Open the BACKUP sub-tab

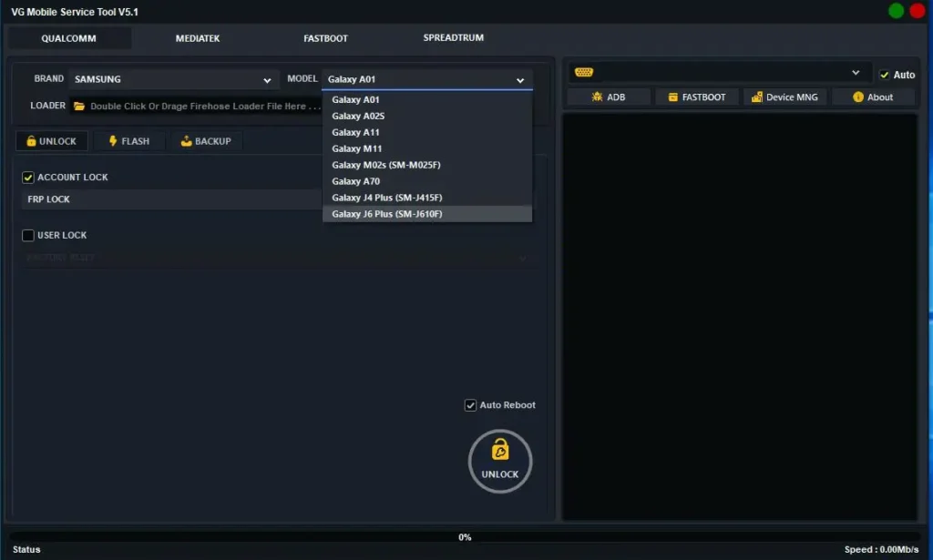(x=206, y=141)
